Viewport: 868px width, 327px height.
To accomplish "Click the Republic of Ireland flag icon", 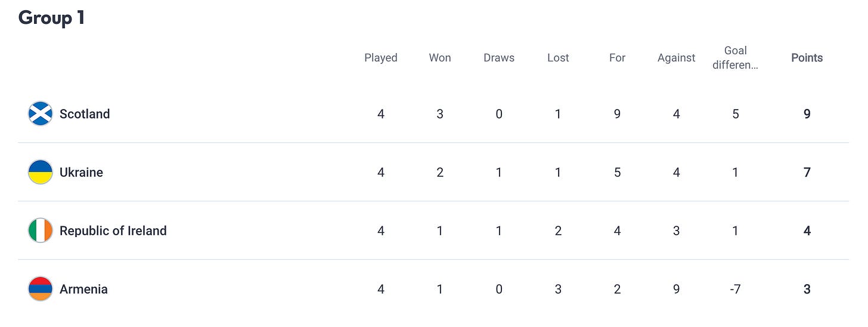I will tap(41, 231).
